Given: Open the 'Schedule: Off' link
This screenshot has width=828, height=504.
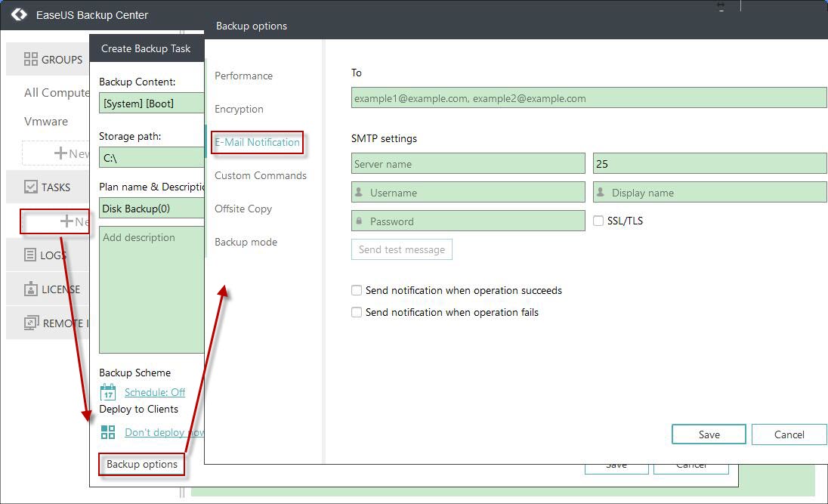Looking at the screenshot, I should pyautogui.click(x=155, y=392).
